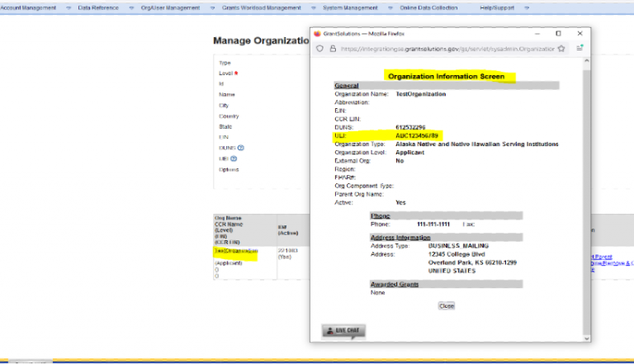Click the Firefox logo in popup title bar
Image resolution: width=634 pixels, height=364 pixels.
[317, 33]
